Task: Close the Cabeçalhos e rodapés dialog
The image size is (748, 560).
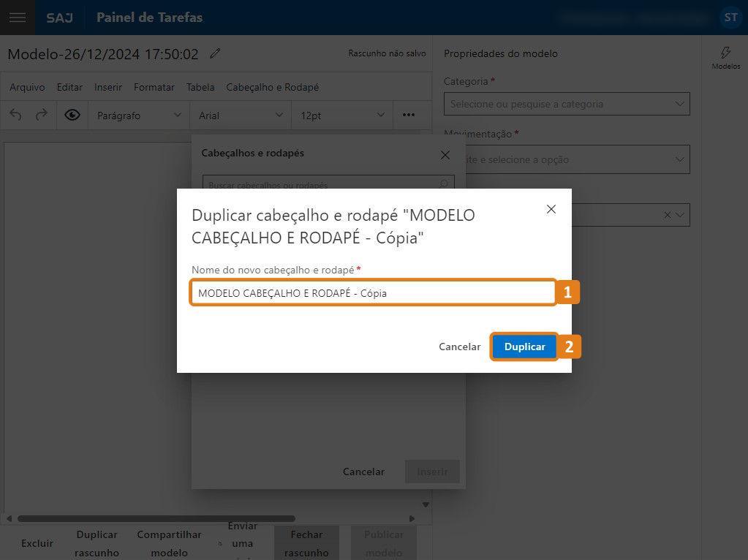Action: click(x=445, y=155)
